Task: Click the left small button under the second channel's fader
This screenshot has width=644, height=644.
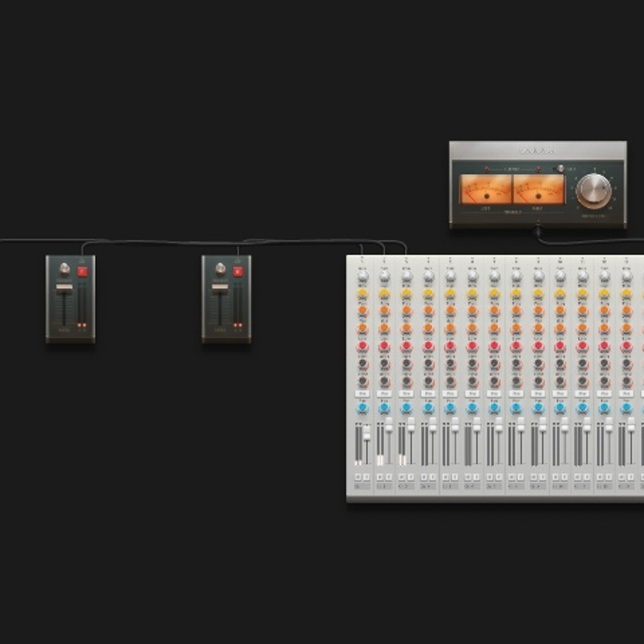Action: (x=380, y=477)
